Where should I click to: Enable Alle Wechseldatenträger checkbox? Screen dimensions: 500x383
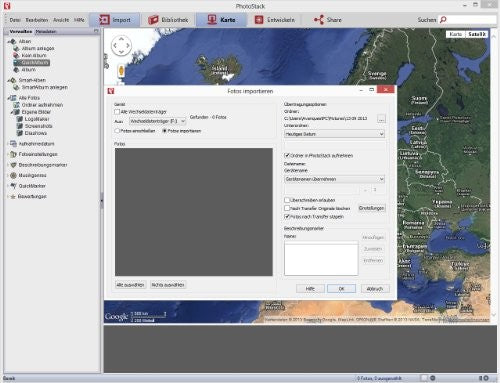117,112
